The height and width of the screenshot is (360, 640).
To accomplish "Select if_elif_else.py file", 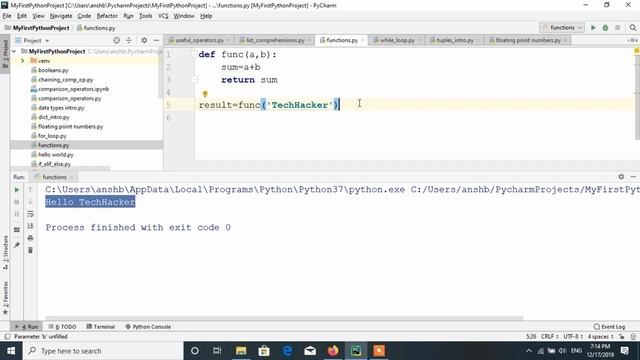I will tap(54, 164).
